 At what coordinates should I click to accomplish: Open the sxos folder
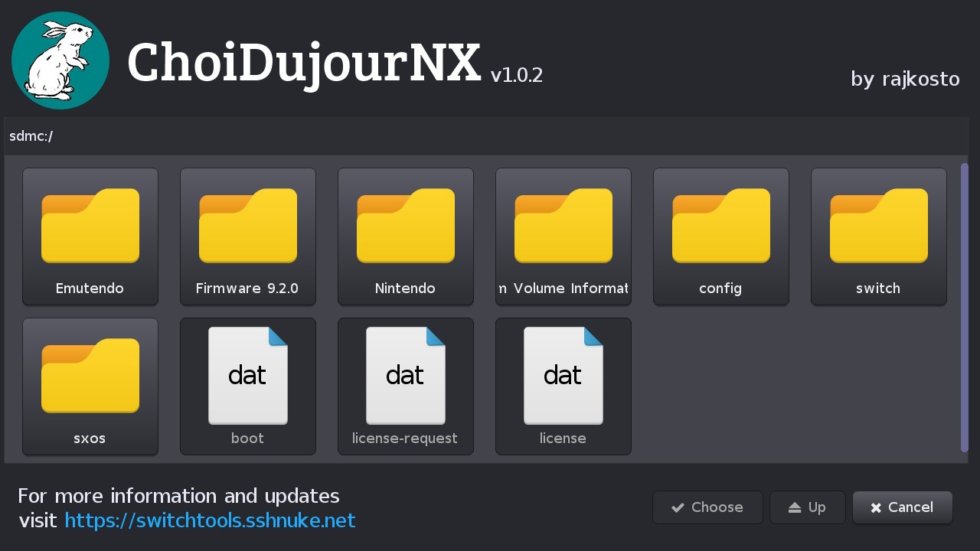click(x=90, y=386)
